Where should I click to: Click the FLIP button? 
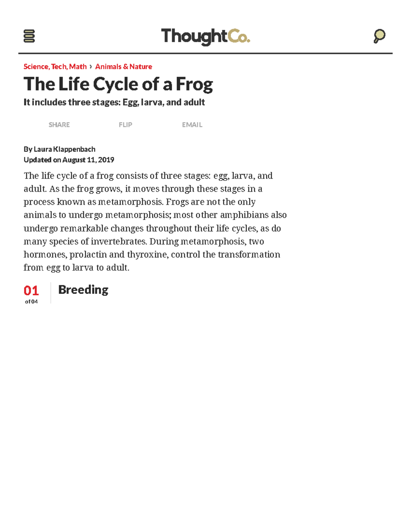click(x=125, y=125)
